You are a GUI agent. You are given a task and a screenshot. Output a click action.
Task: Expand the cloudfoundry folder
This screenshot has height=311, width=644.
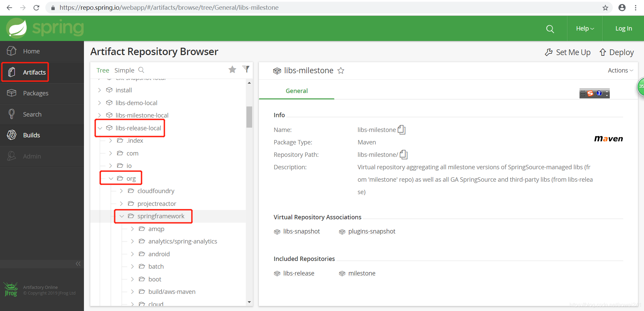click(x=121, y=191)
